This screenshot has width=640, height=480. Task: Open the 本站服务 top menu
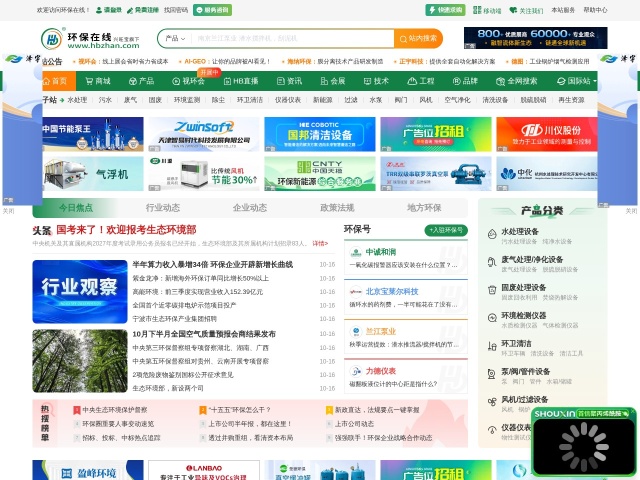click(x=563, y=10)
